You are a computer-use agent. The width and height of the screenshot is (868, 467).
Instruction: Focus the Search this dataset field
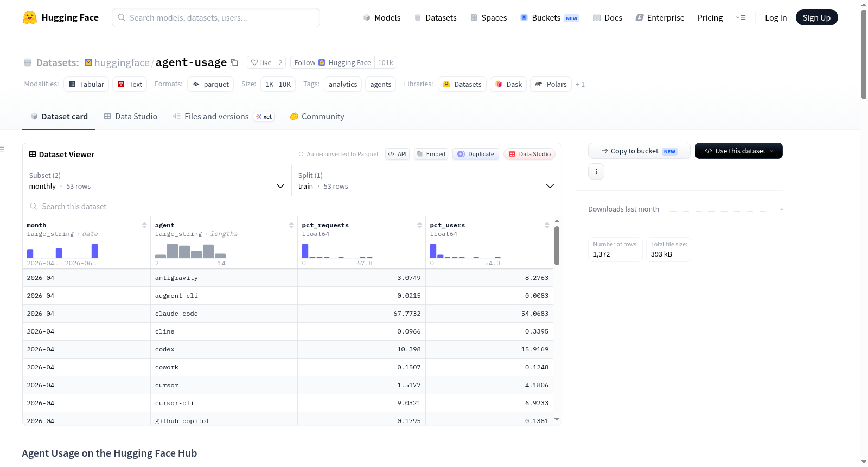click(x=292, y=206)
